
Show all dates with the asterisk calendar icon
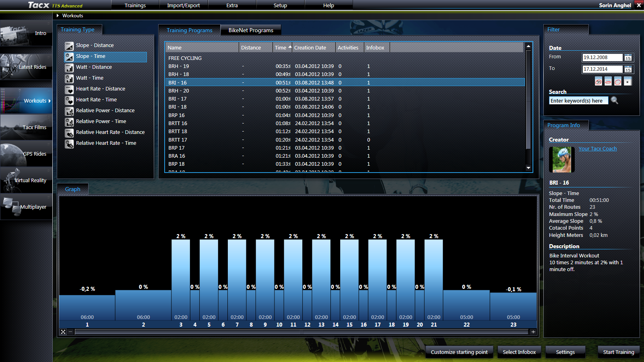coord(628,81)
